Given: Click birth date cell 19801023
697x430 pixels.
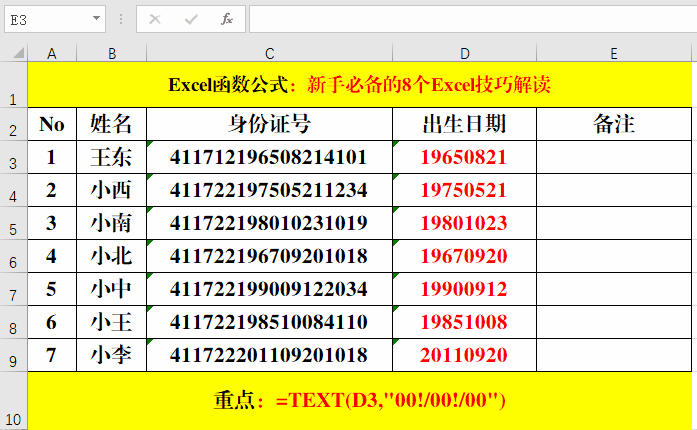Looking at the screenshot, I should pos(464,223).
